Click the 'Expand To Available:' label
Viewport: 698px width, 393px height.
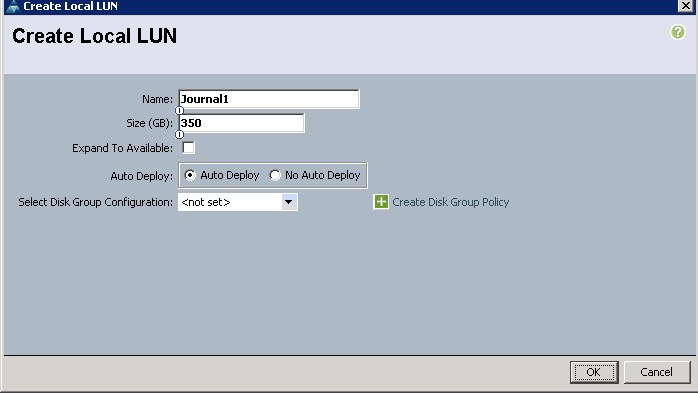tap(122, 148)
